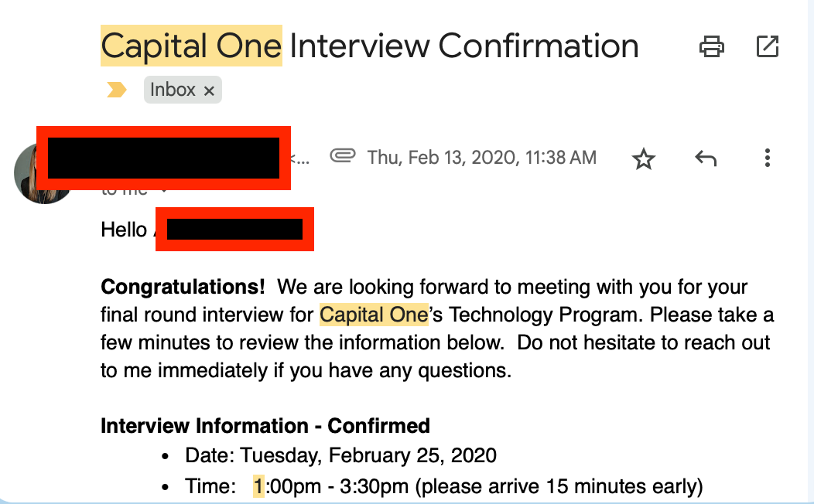Star the Capital One interview email
The image size is (814, 504).
(644, 159)
